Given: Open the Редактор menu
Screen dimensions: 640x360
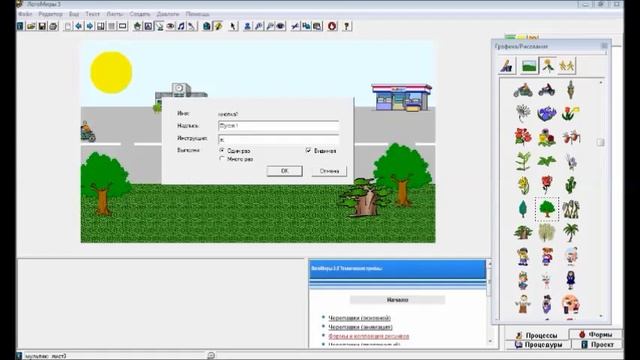Looking at the screenshot, I should [51, 14].
